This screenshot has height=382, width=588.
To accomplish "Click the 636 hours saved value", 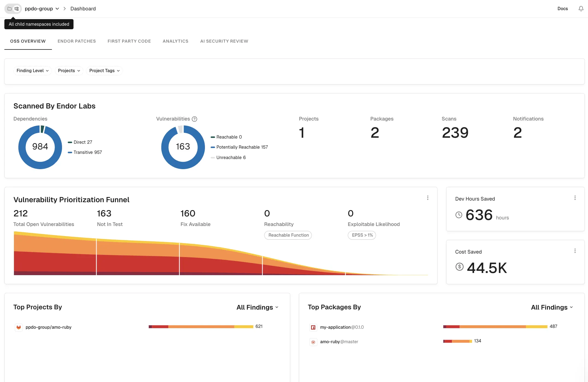I will click(479, 215).
